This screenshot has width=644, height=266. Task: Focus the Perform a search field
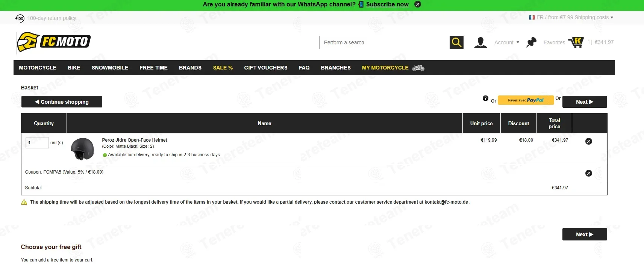pos(385,42)
